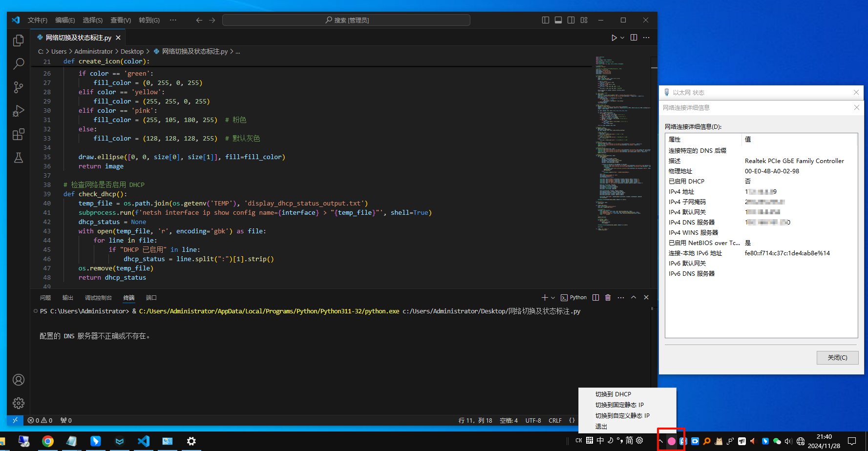
Task: Expand the hidden menus ellipsis in menu bar
Action: coord(173,20)
